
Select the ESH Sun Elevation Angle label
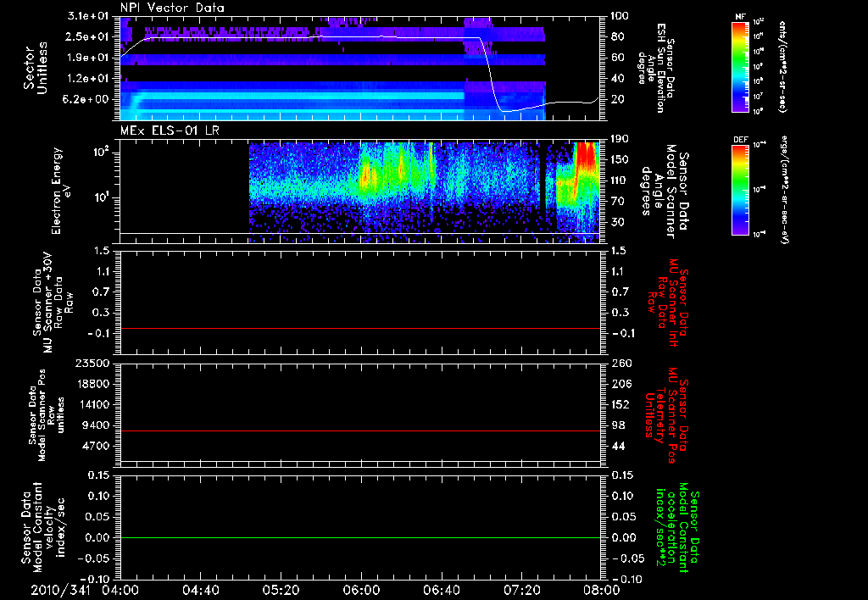(660, 68)
